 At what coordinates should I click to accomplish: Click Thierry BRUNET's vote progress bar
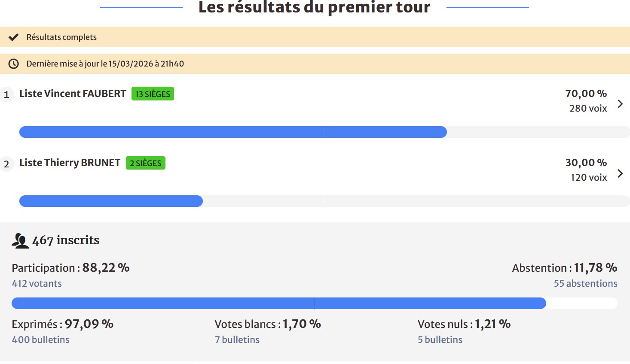[x=111, y=201]
